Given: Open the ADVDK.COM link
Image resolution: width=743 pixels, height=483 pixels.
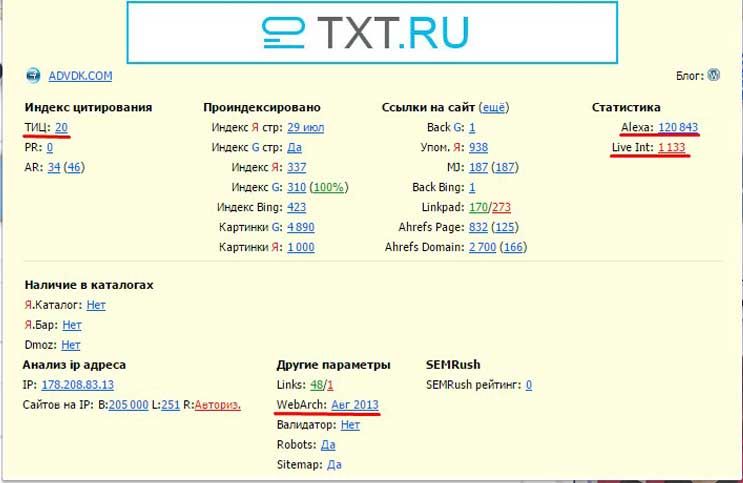Looking at the screenshot, I should (80, 76).
